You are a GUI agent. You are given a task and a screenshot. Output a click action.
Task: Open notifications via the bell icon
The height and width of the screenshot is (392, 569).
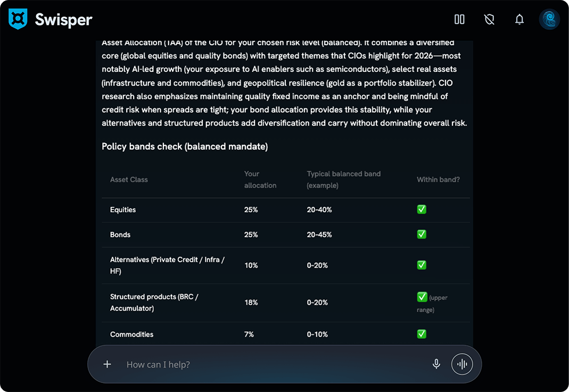pyautogui.click(x=519, y=19)
